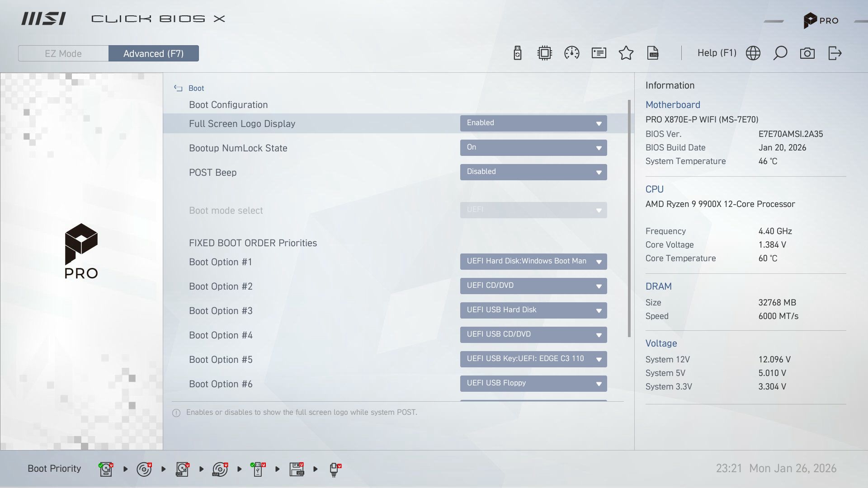Take a BIOS screenshot with camera icon
The image size is (868, 488).
click(x=808, y=53)
